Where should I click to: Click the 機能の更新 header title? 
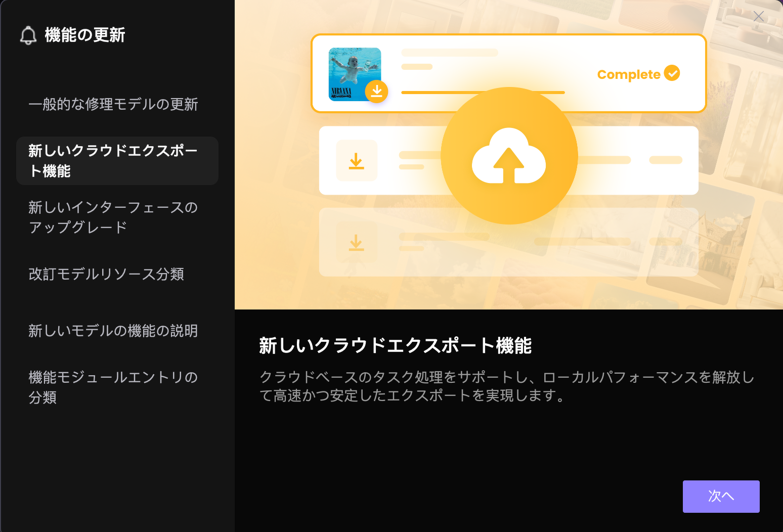(84, 35)
